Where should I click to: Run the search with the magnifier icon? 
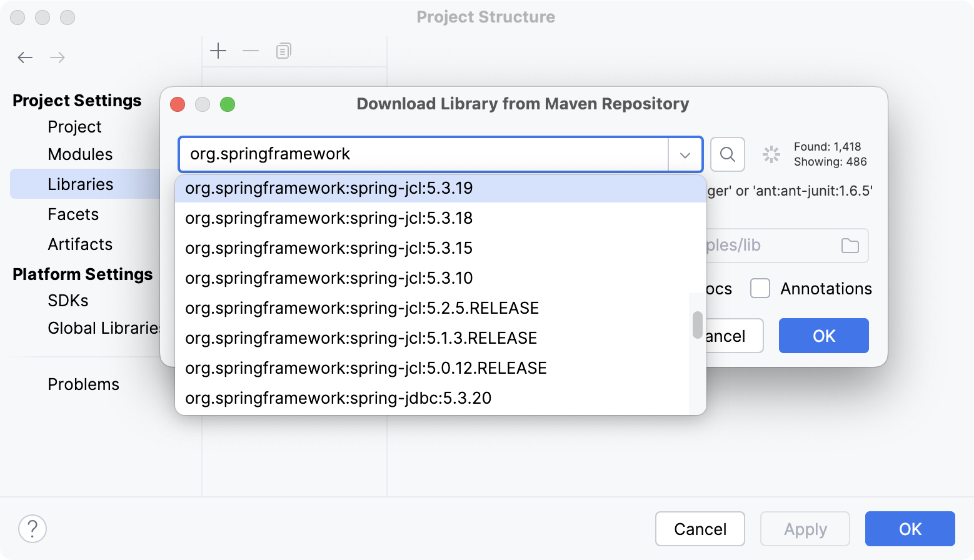pyautogui.click(x=727, y=154)
